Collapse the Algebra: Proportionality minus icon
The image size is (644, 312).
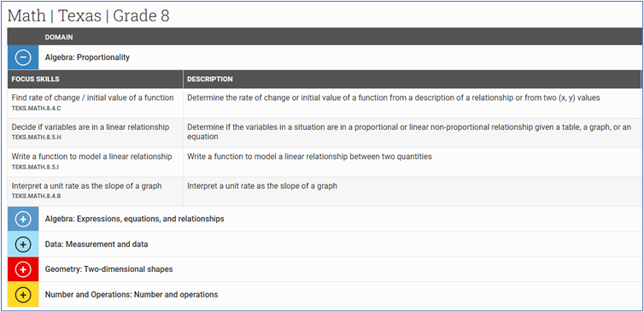[23, 57]
